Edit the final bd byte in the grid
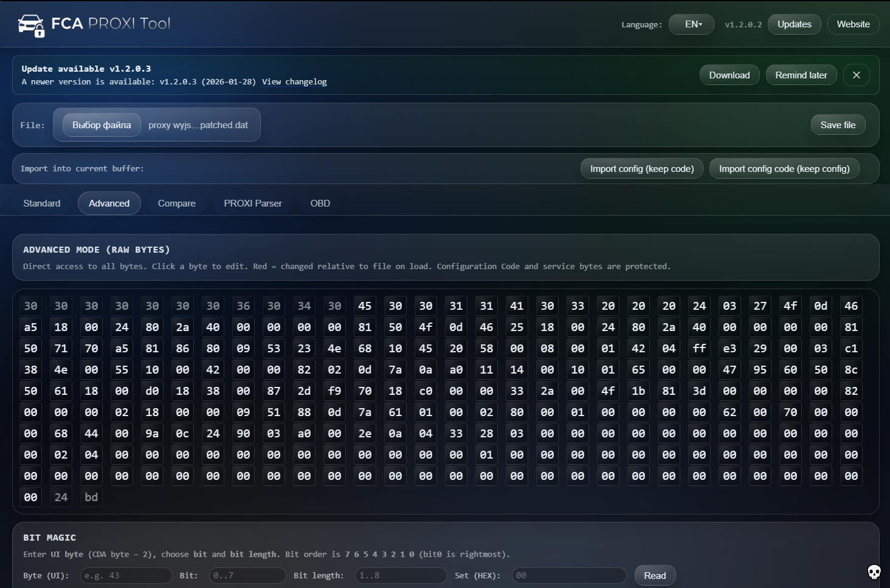This screenshot has width=890, height=588. pos(91,497)
